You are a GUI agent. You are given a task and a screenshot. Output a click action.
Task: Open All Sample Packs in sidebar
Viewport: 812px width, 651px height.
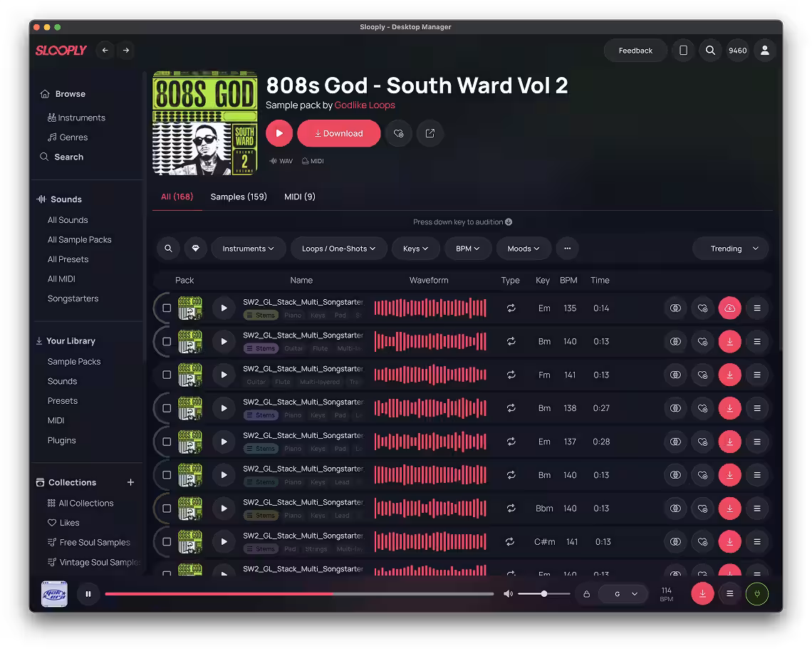click(x=80, y=240)
